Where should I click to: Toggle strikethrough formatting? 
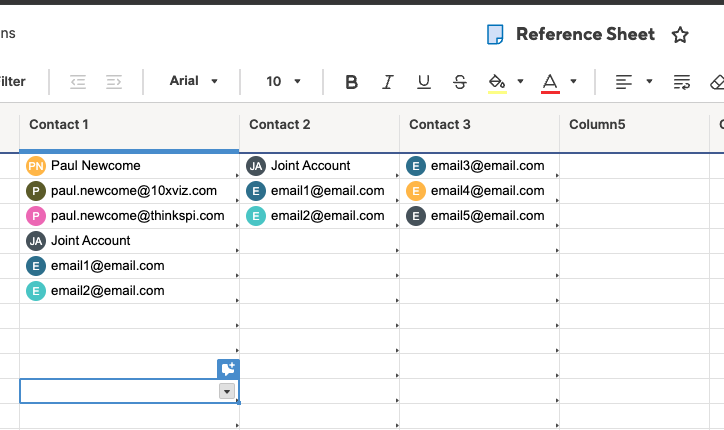[x=459, y=82]
